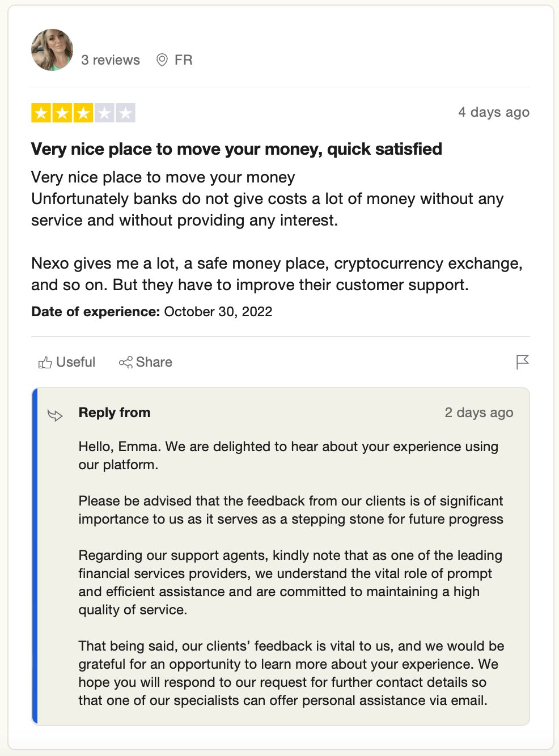Click the location pin icon
The height and width of the screenshot is (756, 559).
162,60
